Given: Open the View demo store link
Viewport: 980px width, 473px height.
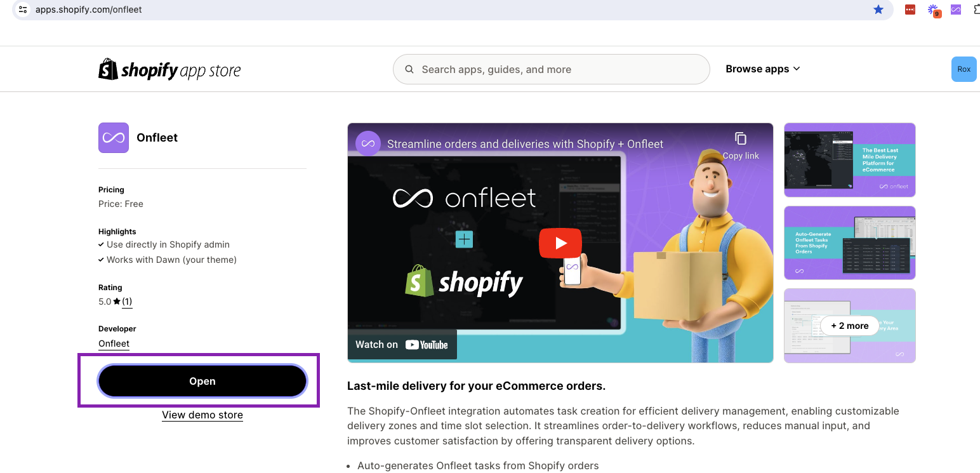Looking at the screenshot, I should pyautogui.click(x=202, y=415).
